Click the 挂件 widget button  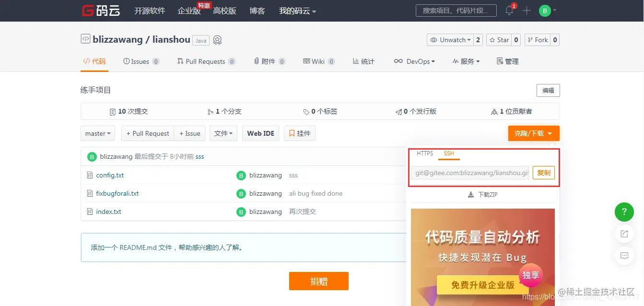(300, 133)
